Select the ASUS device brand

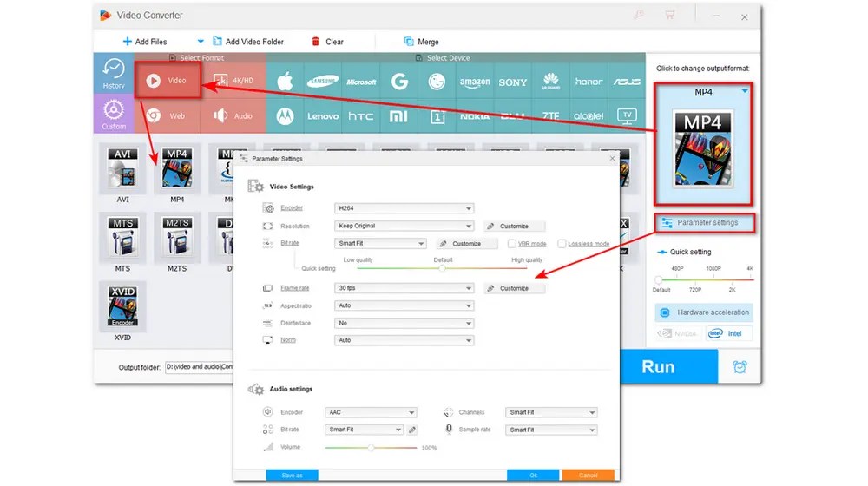627,82
